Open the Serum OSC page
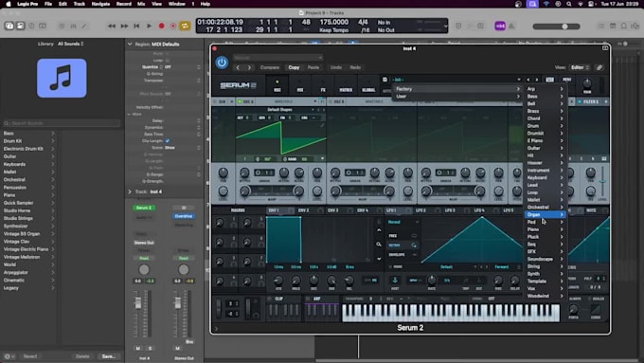 tap(277, 85)
